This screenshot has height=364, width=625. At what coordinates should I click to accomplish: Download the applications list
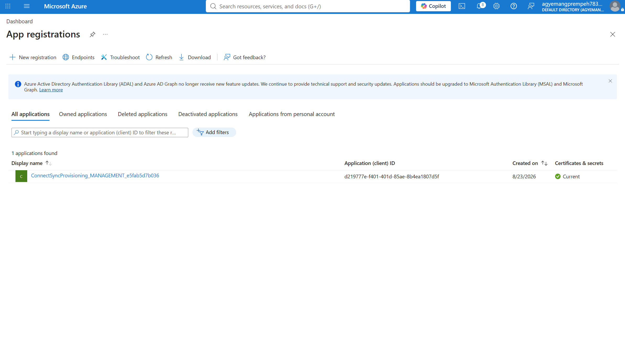(195, 57)
